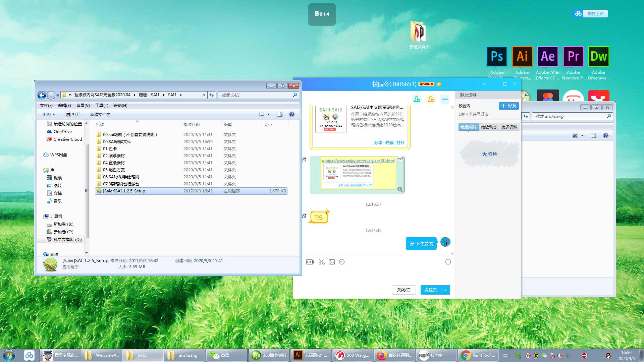Screen dimensions: 644x362
Task: Open the three-dot more options in chat
Action: pos(445,99)
